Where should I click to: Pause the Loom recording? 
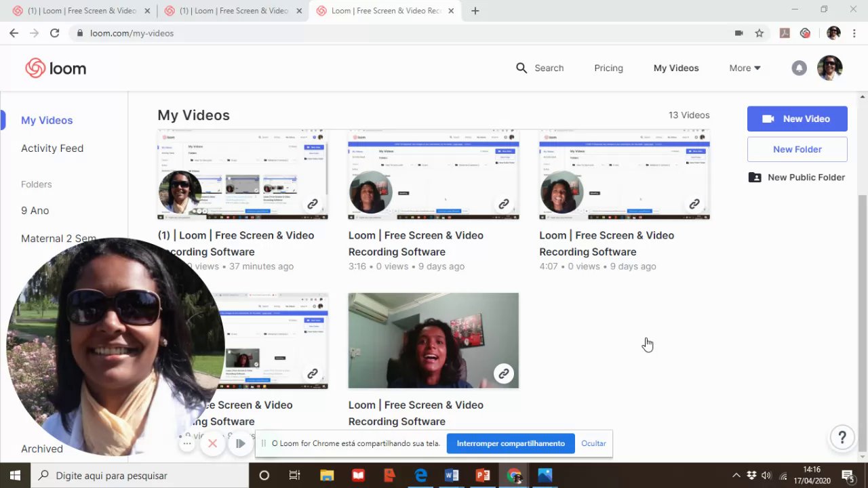pos(240,443)
